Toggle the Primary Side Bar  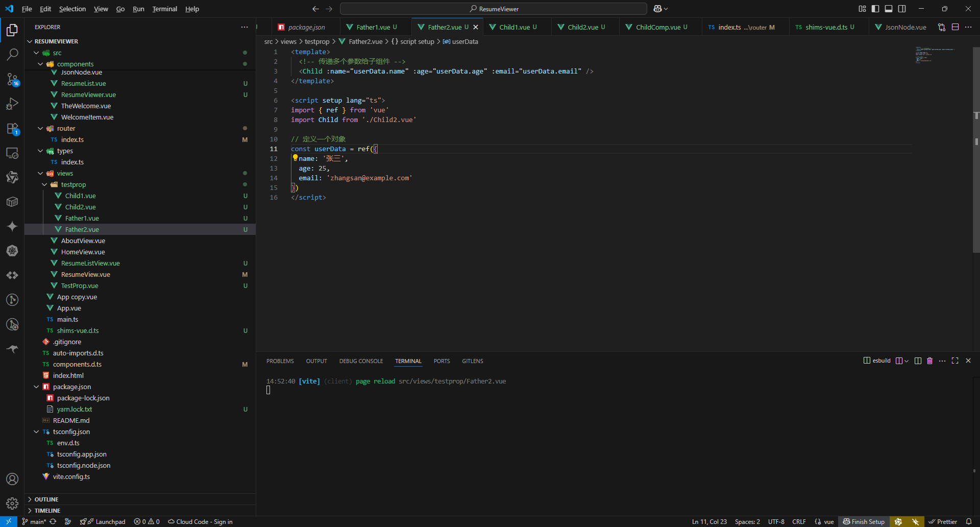[x=875, y=9]
